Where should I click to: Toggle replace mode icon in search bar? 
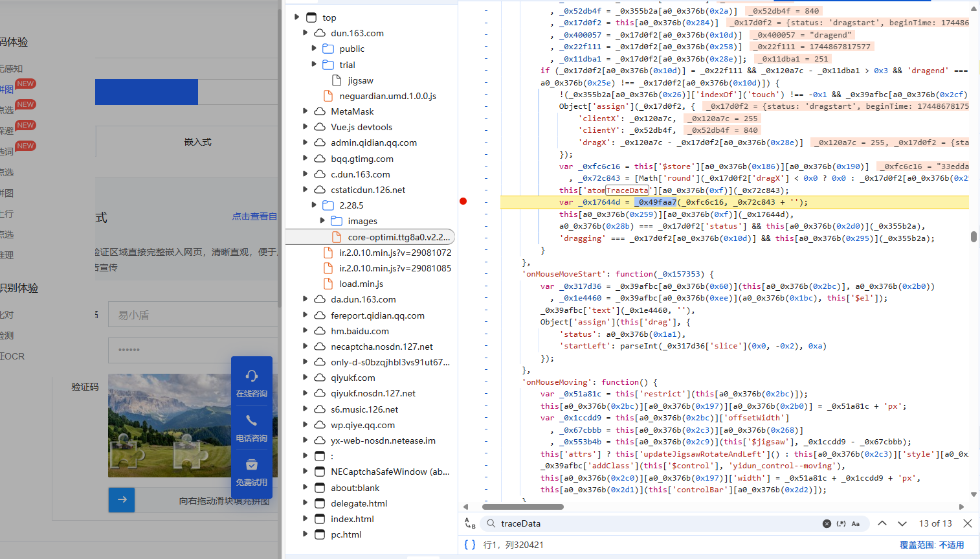[x=470, y=523]
